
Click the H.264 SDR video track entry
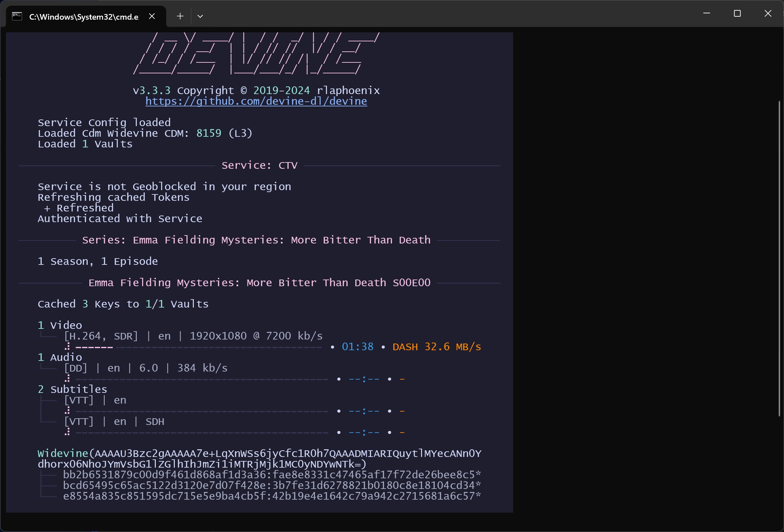193,336
